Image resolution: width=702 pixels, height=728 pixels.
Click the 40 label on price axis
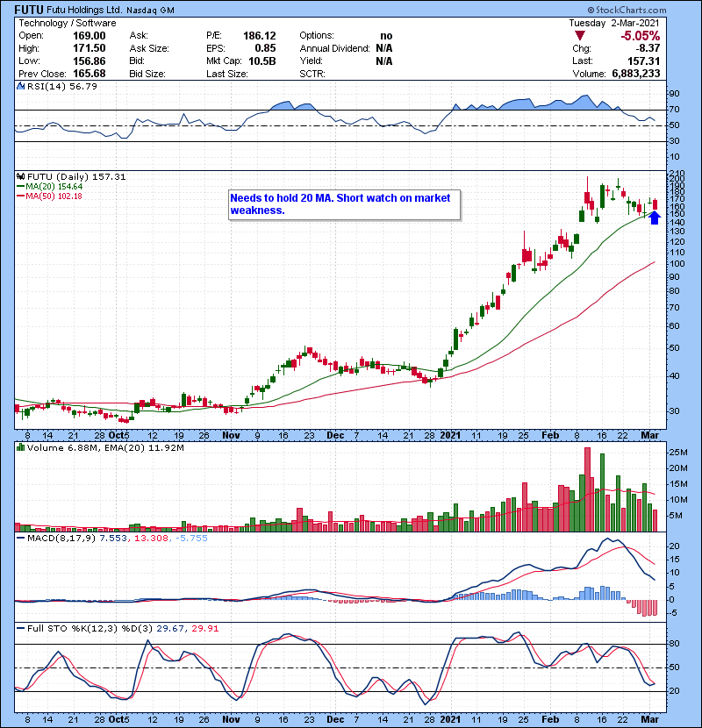(x=674, y=376)
